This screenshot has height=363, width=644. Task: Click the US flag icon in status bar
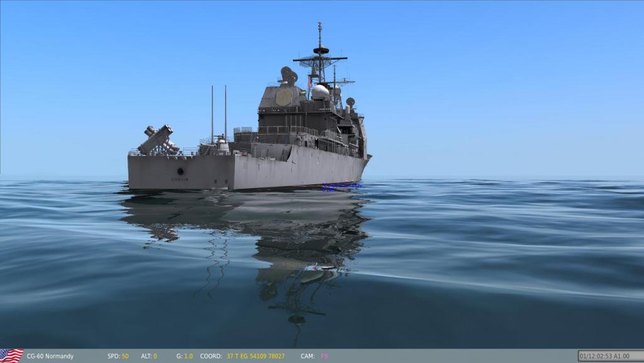pyautogui.click(x=11, y=356)
